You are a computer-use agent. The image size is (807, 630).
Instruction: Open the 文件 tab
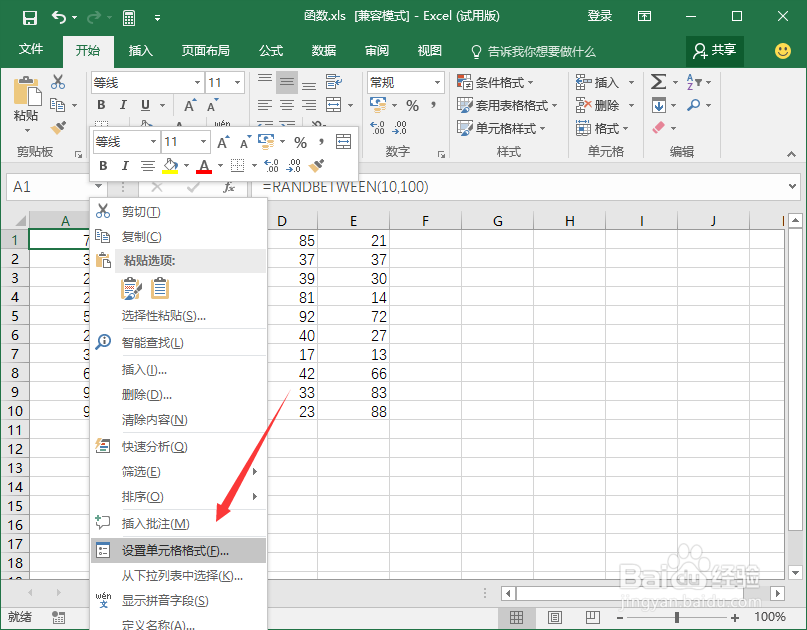(x=31, y=50)
